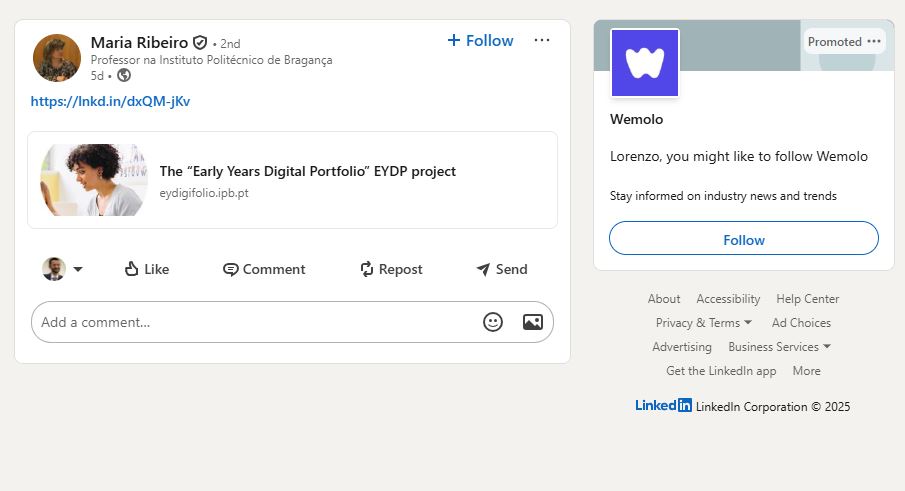Like Maria Ribeiro's post
Screen dimensions: 905x491
(146, 269)
